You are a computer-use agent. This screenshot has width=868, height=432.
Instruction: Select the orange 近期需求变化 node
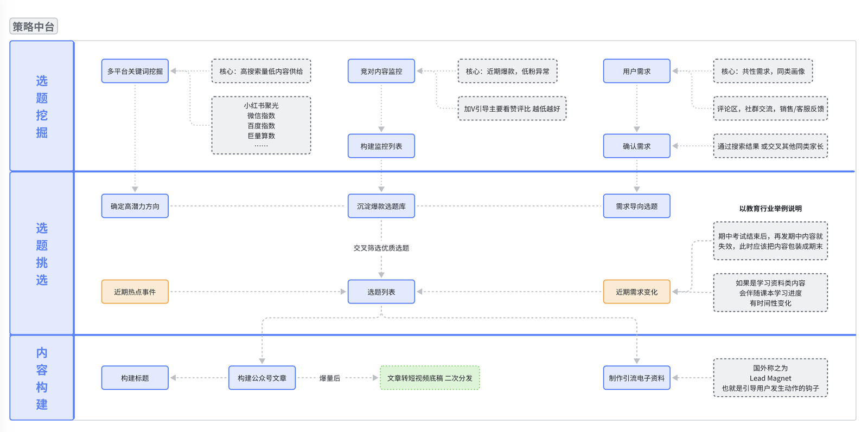(636, 292)
